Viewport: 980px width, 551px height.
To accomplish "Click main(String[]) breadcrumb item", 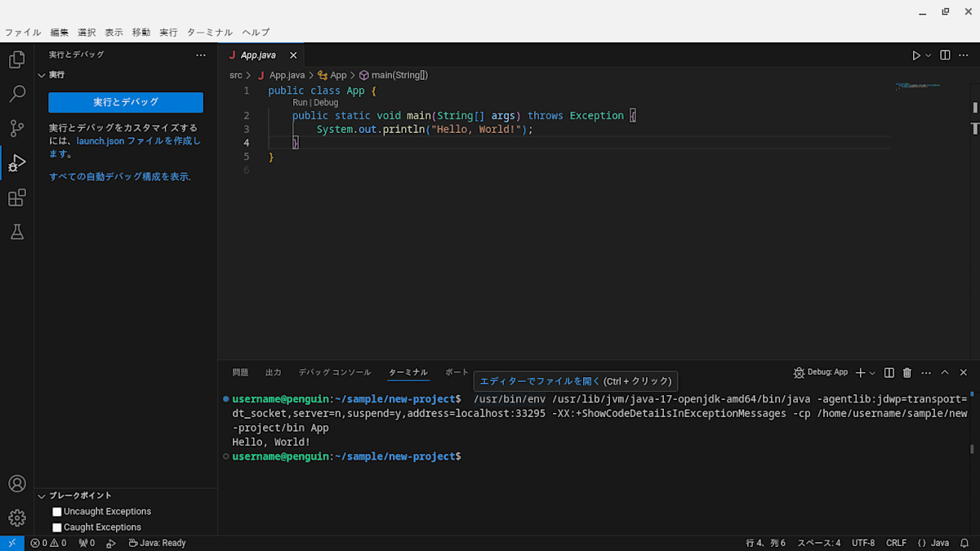I will coord(394,75).
